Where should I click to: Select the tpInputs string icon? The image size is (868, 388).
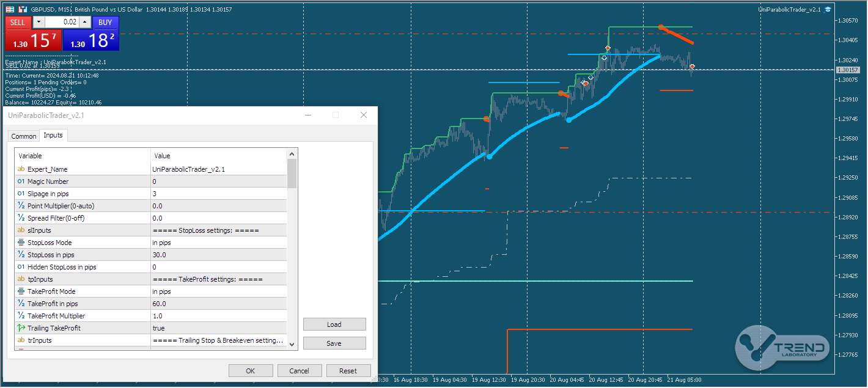21,279
